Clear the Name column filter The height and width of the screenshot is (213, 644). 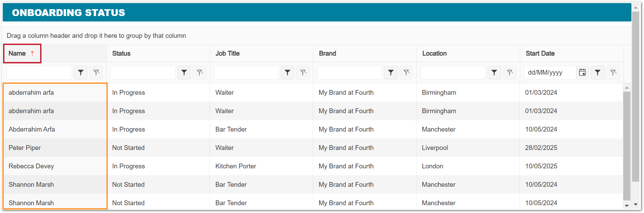click(96, 73)
